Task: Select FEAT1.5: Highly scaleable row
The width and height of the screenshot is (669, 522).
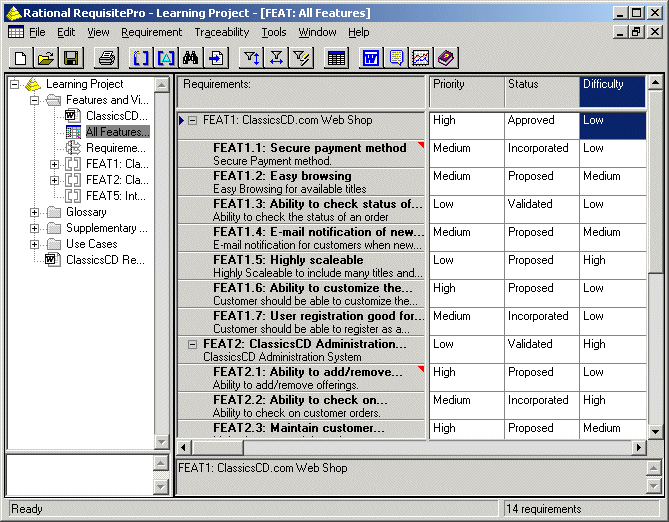Action: (x=301, y=266)
